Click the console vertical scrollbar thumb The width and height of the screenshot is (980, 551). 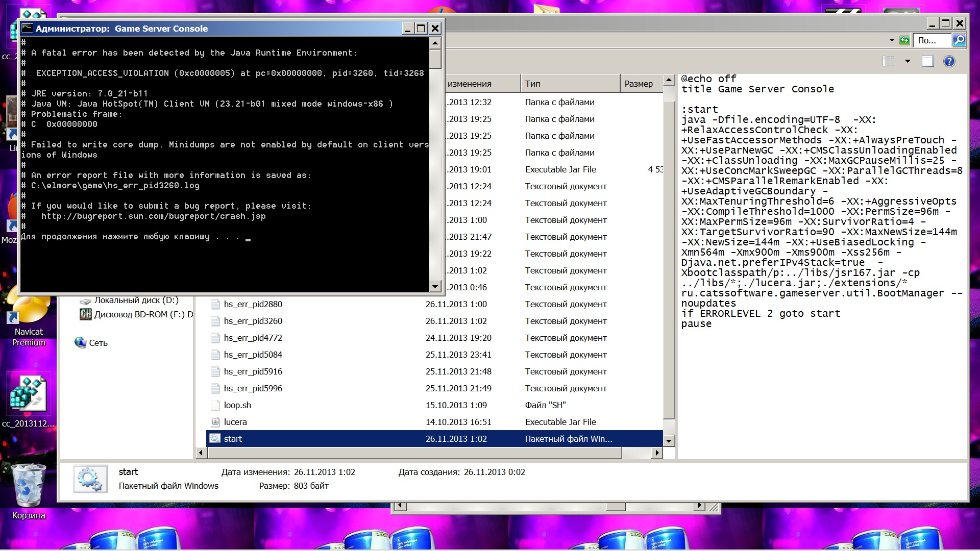435,59
